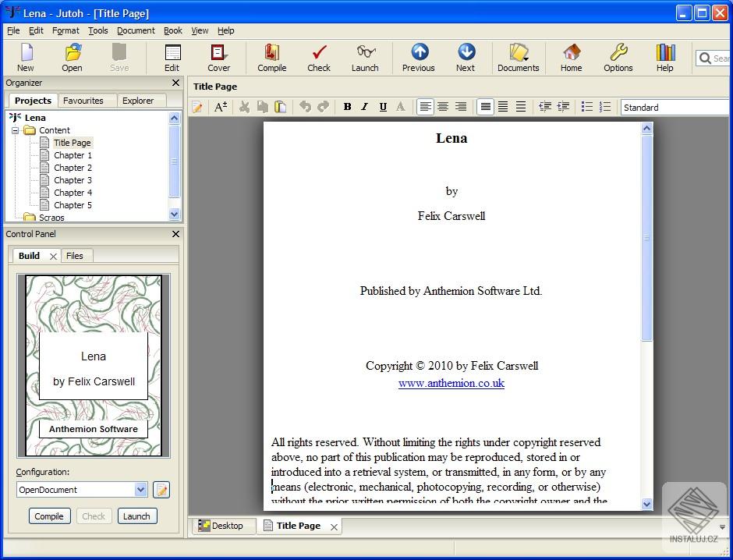Toggle the bullet list button
Viewport: 733px width, 560px height.
pos(587,107)
